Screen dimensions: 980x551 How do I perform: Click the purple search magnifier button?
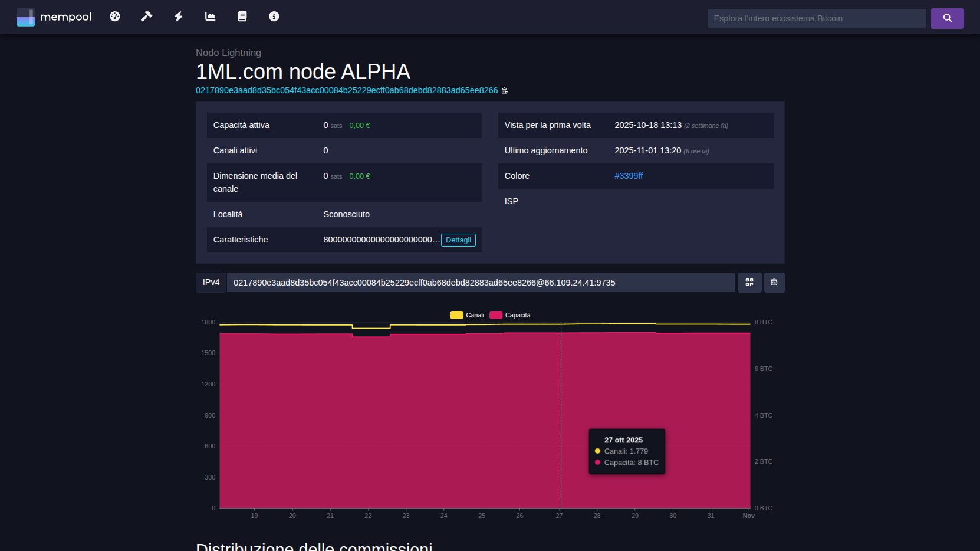tap(947, 18)
